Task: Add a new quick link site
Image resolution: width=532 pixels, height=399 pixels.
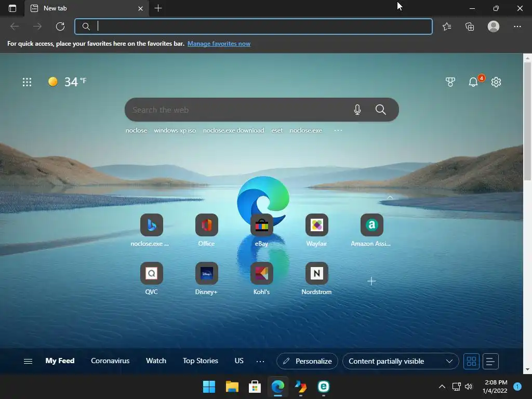Action: (371, 281)
